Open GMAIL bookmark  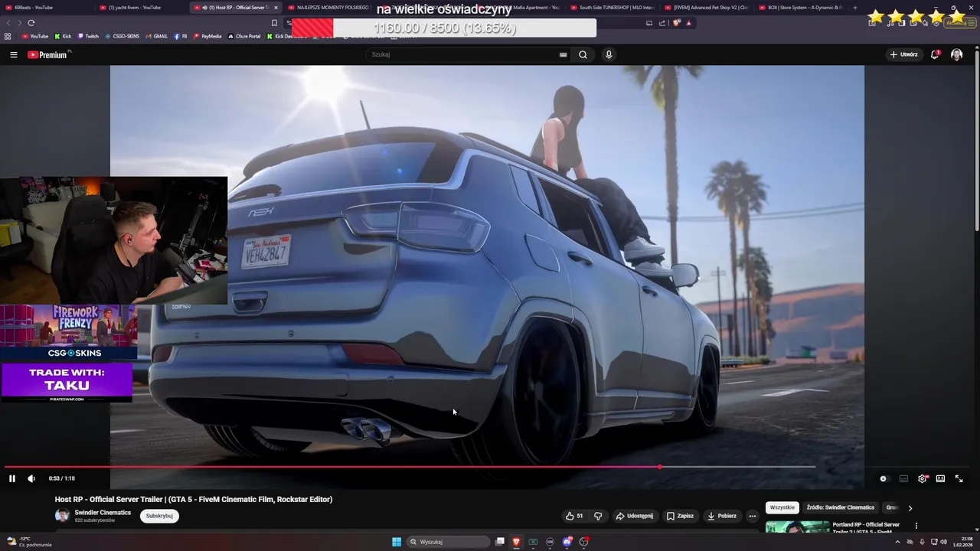(x=156, y=36)
